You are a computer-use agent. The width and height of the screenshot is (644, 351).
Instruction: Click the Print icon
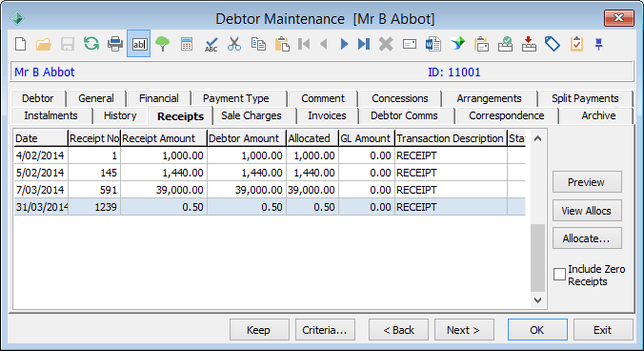[115, 44]
